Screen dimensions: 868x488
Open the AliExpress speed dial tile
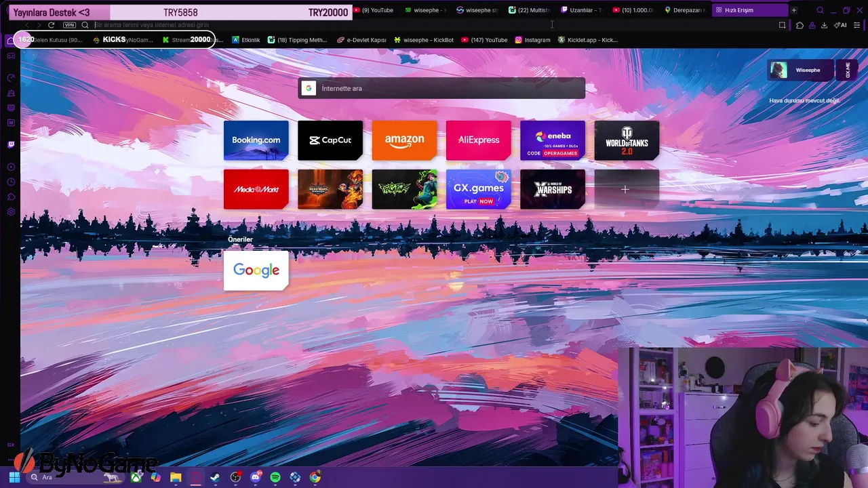coord(478,140)
